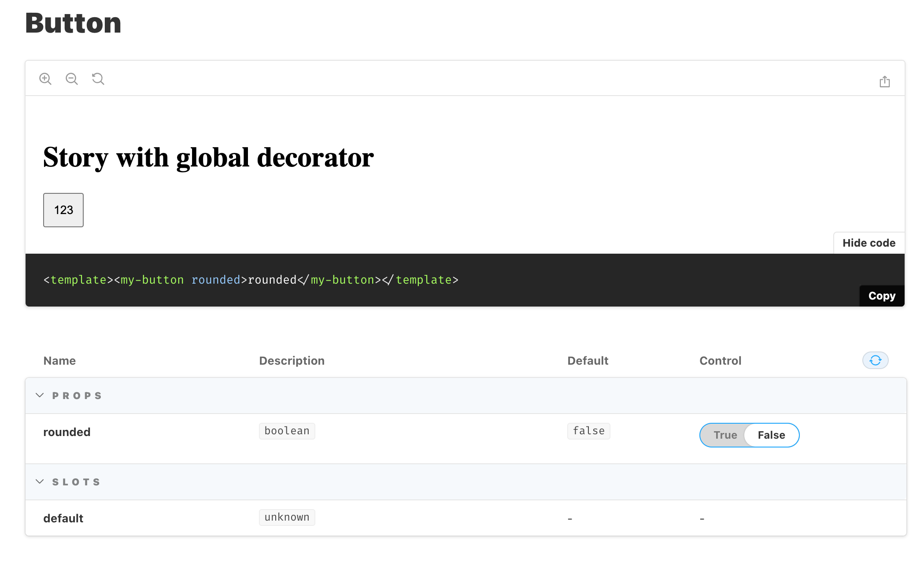
Task: Set the rounded prop to False
Action: (x=771, y=435)
